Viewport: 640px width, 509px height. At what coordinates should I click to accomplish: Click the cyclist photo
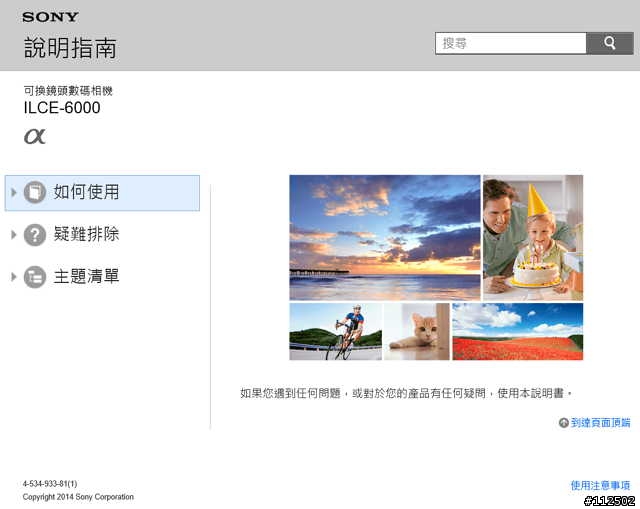pyautogui.click(x=336, y=331)
